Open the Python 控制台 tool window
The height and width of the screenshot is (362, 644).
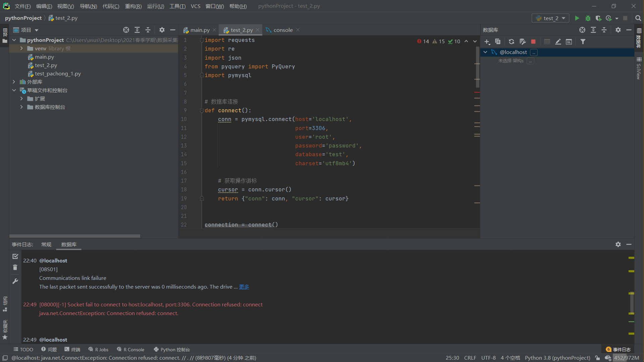172,349
